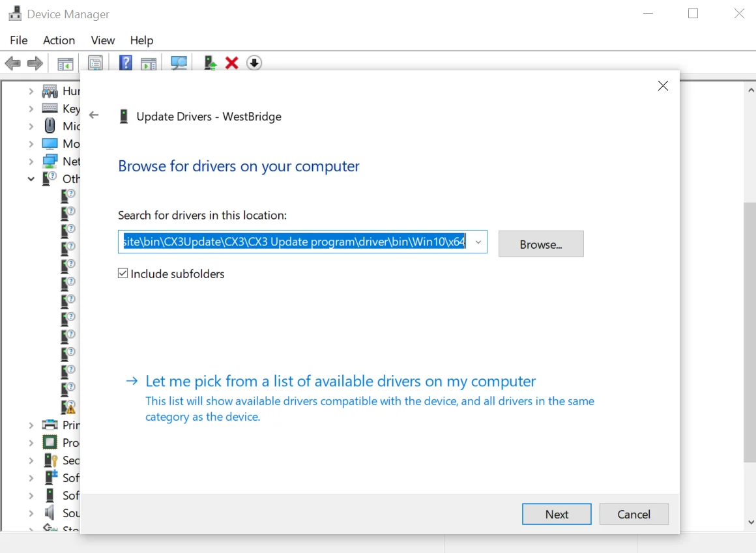Open the View menu
The image size is (756, 553).
(103, 40)
